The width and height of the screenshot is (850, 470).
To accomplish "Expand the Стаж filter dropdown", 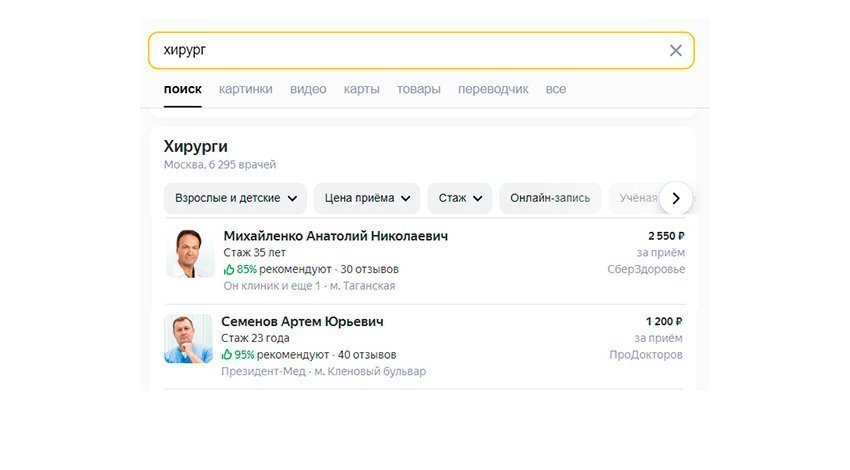I will (x=460, y=198).
